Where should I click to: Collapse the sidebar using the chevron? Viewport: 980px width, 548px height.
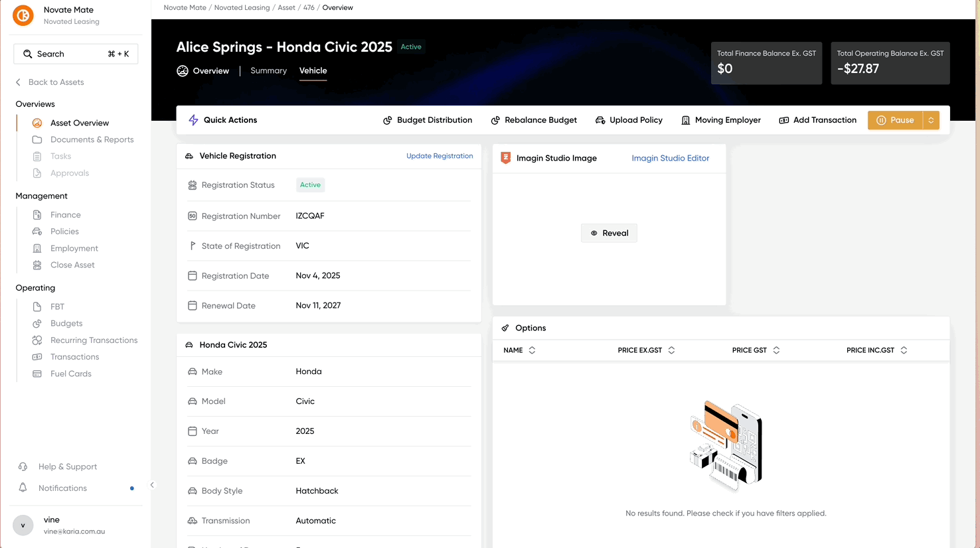pos(152,485)
